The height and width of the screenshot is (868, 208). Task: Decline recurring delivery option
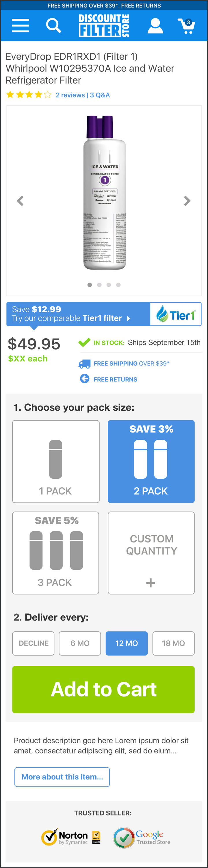click(x=34, y=643)
